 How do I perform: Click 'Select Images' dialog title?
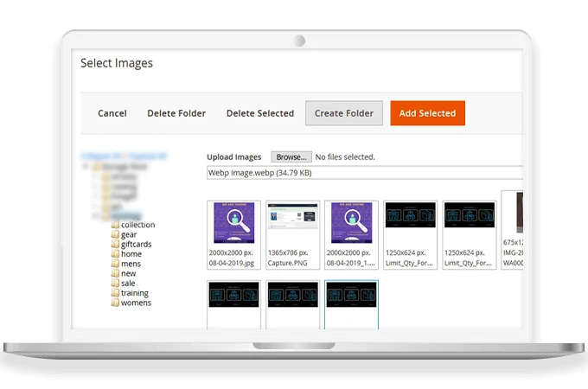[117, 63]
